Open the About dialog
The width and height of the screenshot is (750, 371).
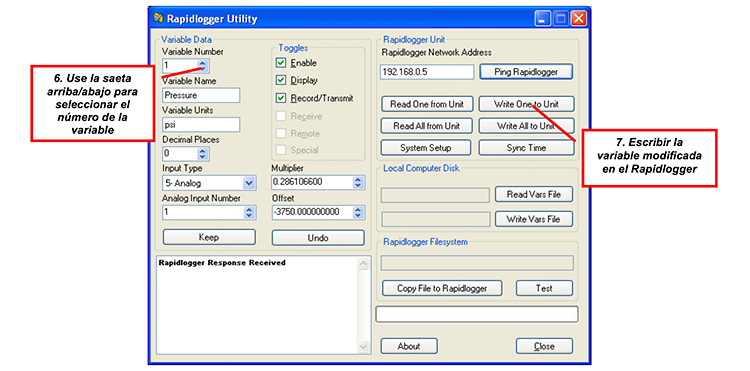[409, 346]
